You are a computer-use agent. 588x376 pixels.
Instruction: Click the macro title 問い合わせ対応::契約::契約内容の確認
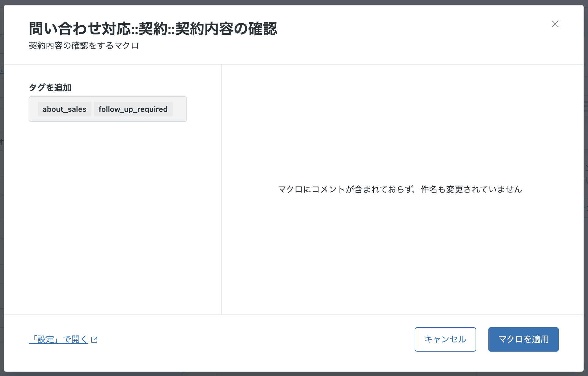click(x=153, y=29)
